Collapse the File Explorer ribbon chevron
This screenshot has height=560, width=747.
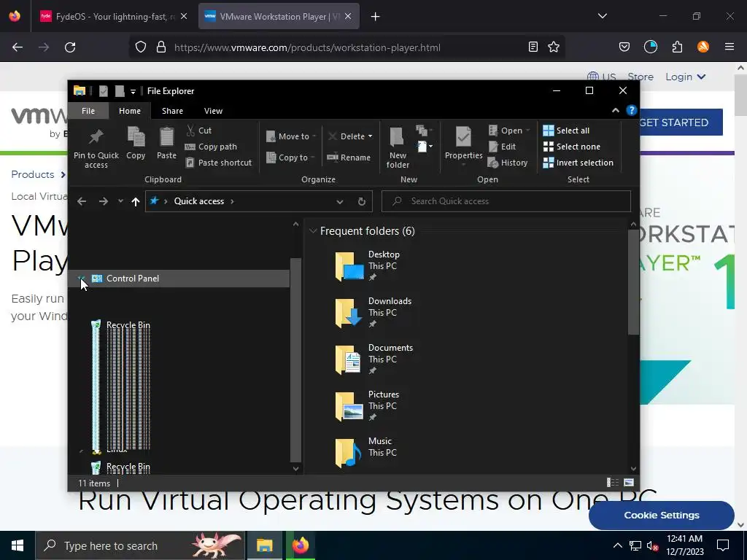616,111
